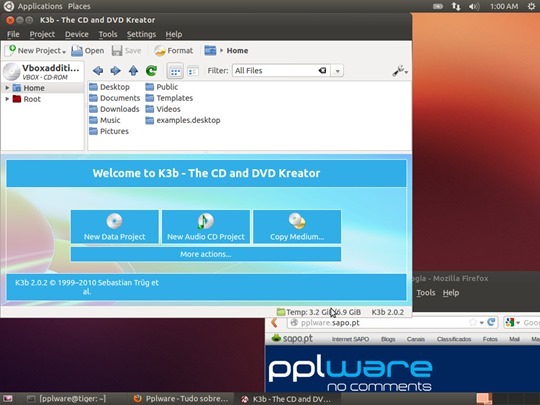Open Help menu in Firefox window
Viewport: 540px width, 405px height.
[x=451, y=293]
